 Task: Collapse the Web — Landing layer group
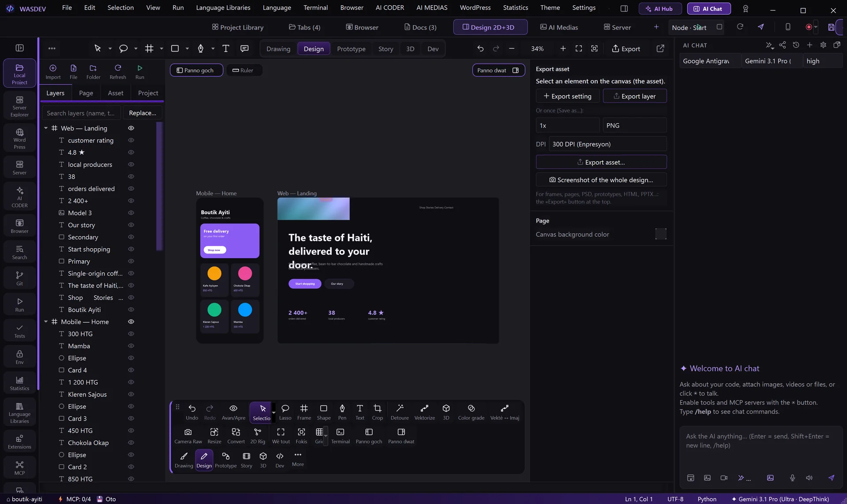click(46, 128)
